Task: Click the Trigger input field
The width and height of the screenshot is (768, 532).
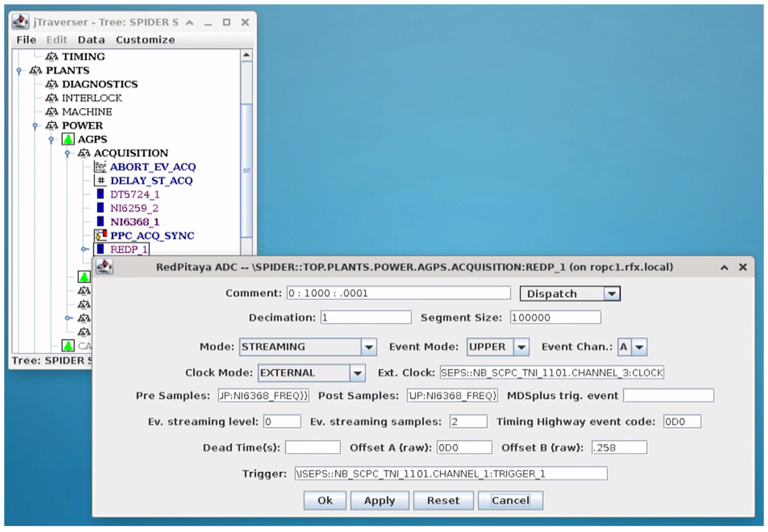Action: pos(451,474)
